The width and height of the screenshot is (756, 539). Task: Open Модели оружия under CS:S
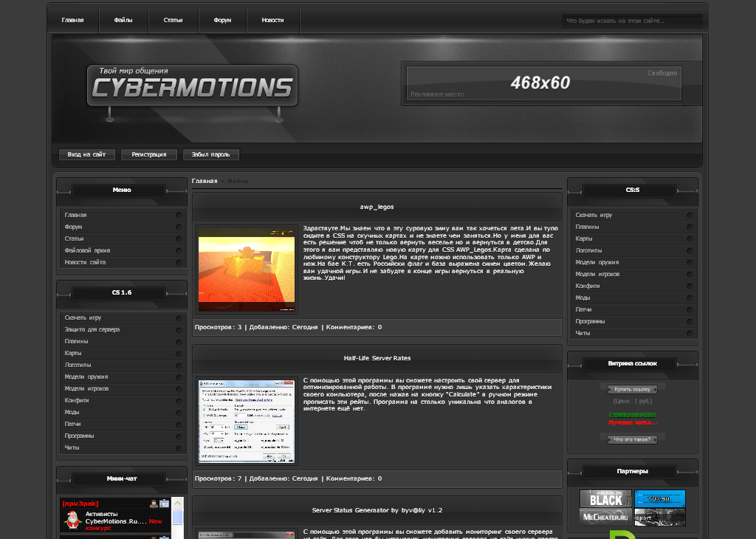pos(633,262)
